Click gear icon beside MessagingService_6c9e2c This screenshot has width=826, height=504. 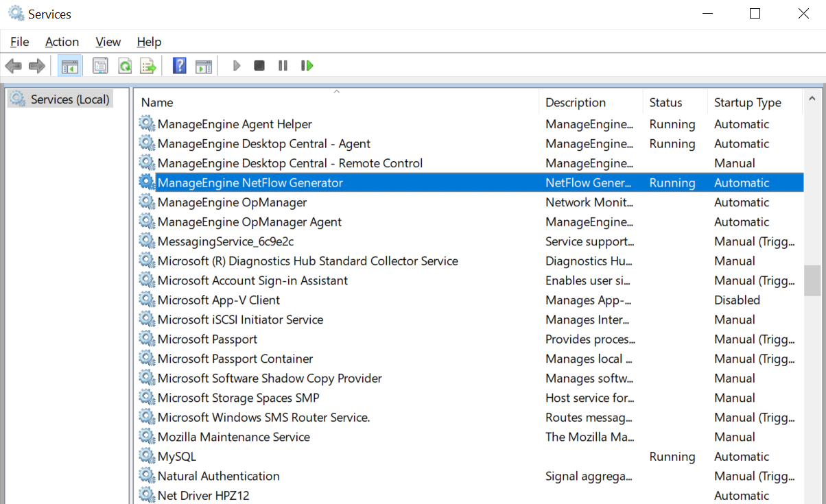pos(147,241)
